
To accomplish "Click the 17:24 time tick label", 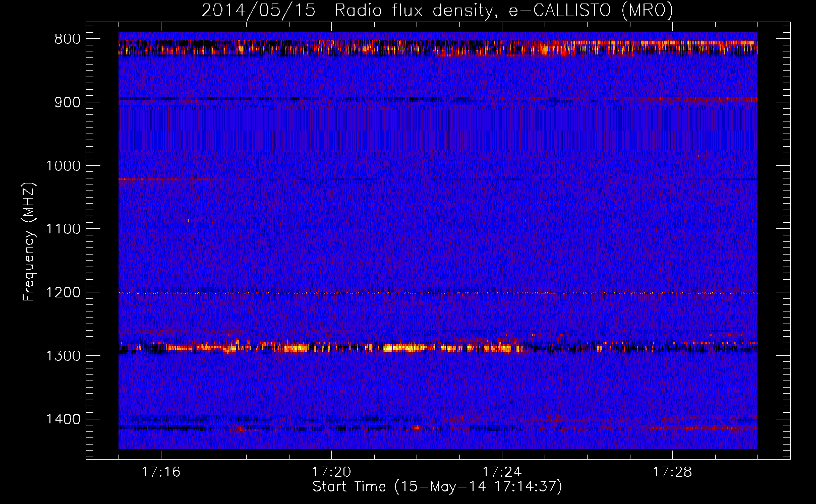I will click(x=502, y=472).
